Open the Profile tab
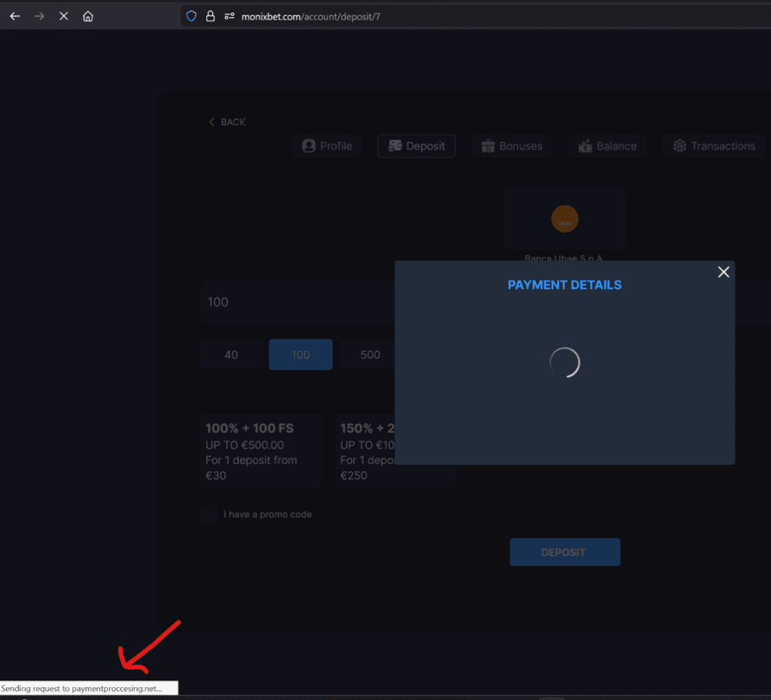 coord(327,146)
